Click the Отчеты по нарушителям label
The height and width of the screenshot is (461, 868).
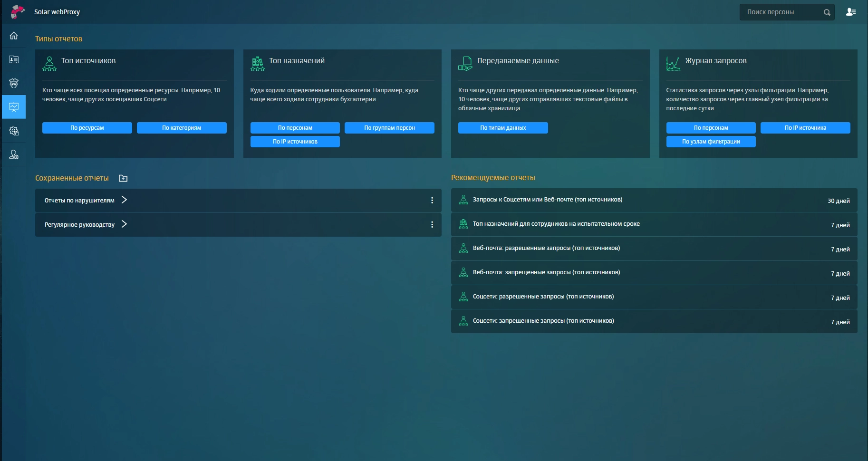click(79, 201)
